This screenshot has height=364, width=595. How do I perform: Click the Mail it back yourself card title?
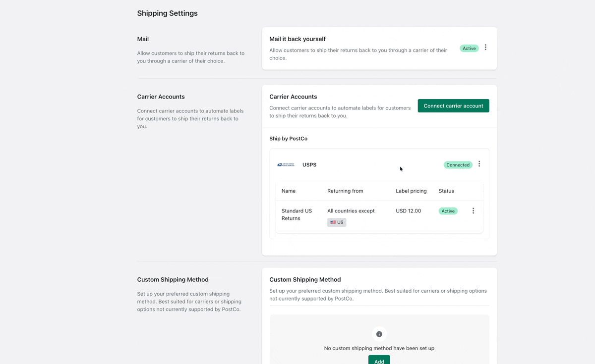[x=297, y=39]
